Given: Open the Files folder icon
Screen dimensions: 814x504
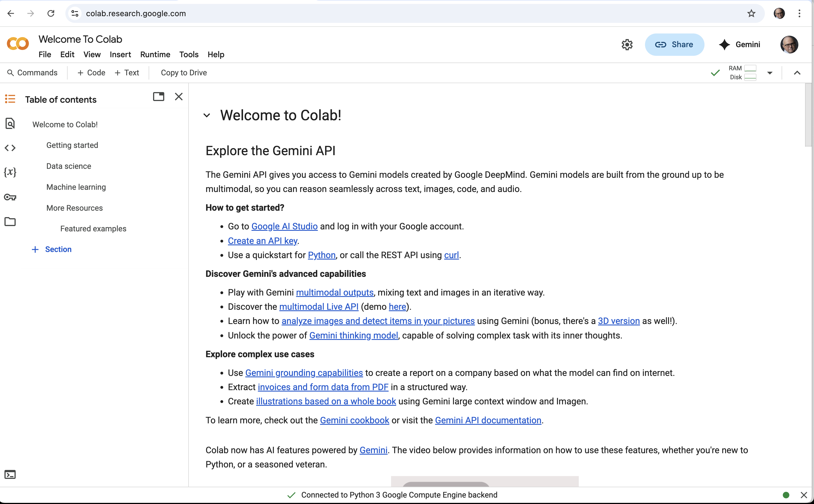Looking at the screenshot, I should point(10,222).
